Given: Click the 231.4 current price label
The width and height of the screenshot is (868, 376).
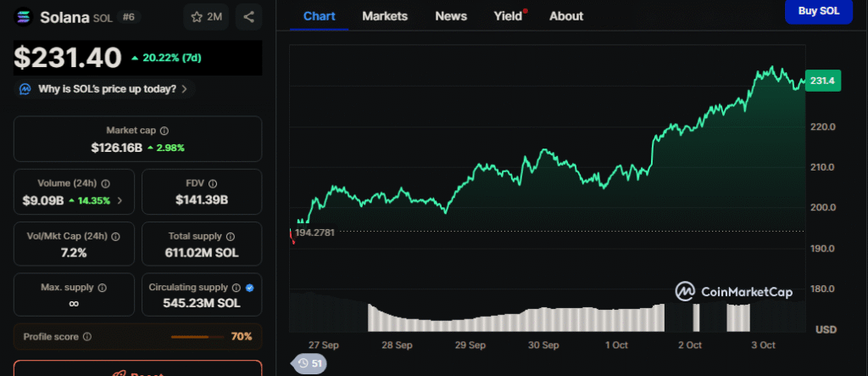Looking at the screenshot, I should pyautogui.click(x=823, y=81).
